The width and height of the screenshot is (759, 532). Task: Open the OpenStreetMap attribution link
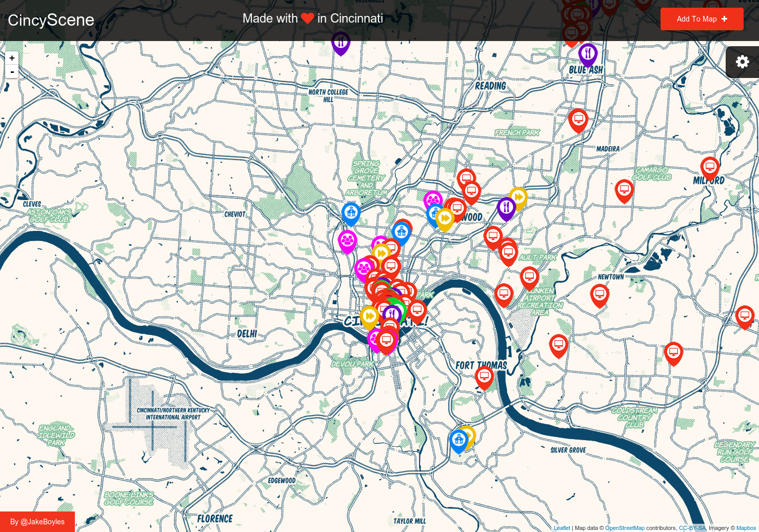click(625, 528)
